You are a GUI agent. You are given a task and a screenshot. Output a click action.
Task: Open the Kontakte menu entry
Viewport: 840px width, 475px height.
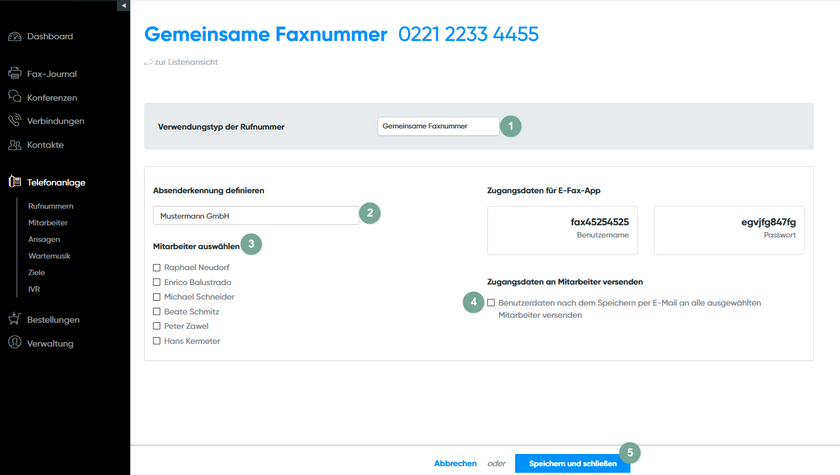coord(46,145)
